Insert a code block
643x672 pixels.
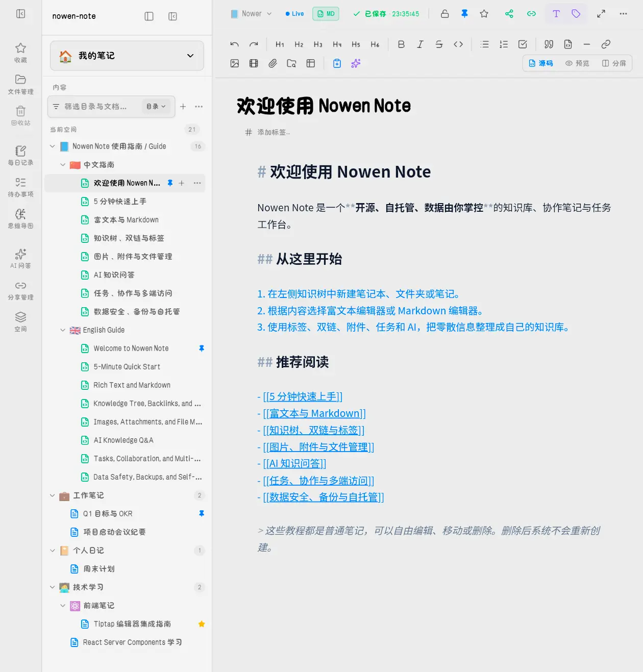click(568, 44)
